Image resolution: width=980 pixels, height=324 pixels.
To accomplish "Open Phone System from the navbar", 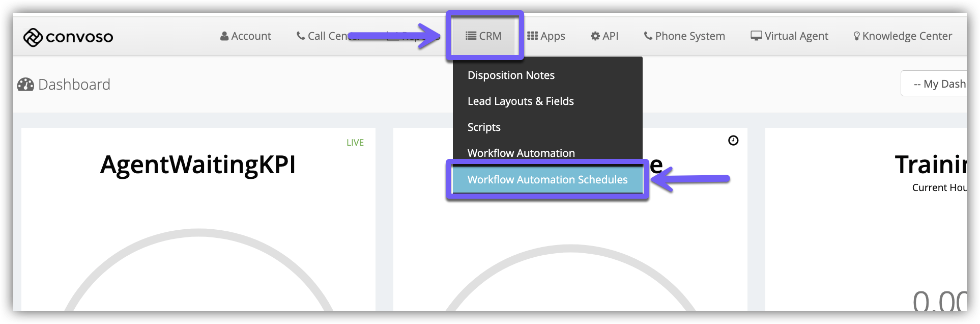I will [x=684, y=36].
